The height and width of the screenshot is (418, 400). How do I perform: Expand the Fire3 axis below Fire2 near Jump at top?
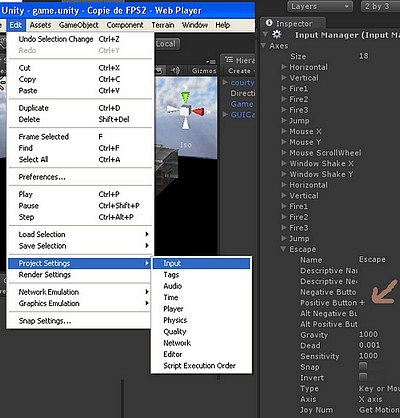tap(284, 110)
